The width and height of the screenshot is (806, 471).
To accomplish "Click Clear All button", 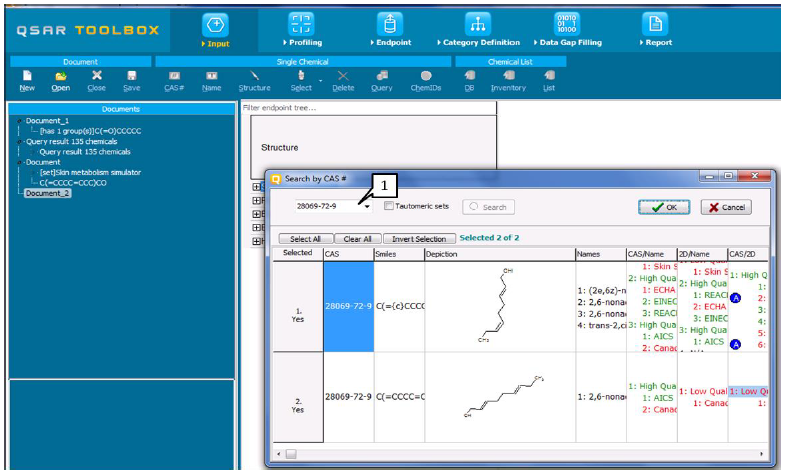I will tap(357, 239).
